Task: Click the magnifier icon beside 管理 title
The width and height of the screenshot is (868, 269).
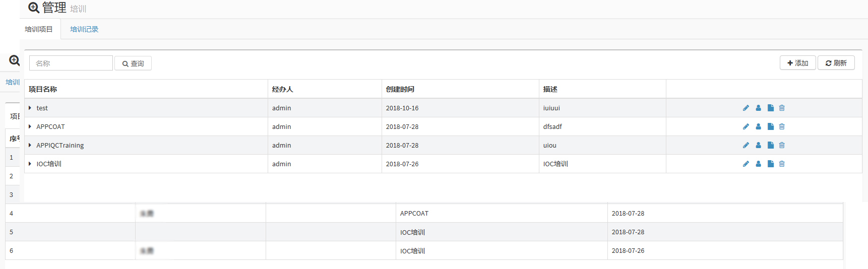Action: 34,8
